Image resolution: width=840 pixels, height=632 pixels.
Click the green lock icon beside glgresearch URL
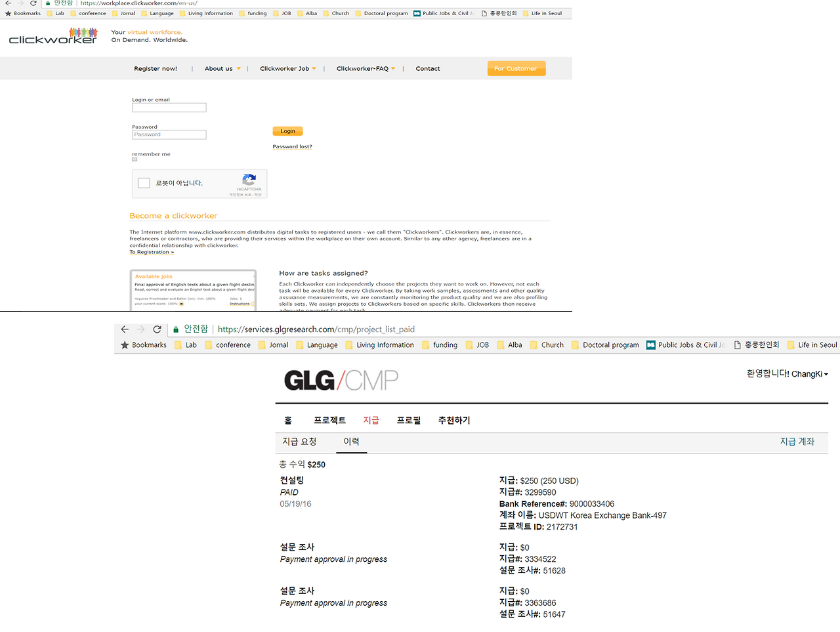[176, 329]
